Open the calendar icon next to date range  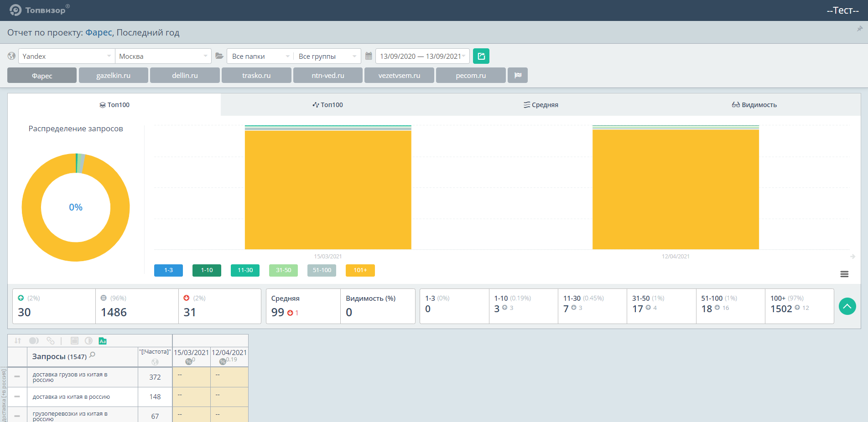tap(369, 56)
